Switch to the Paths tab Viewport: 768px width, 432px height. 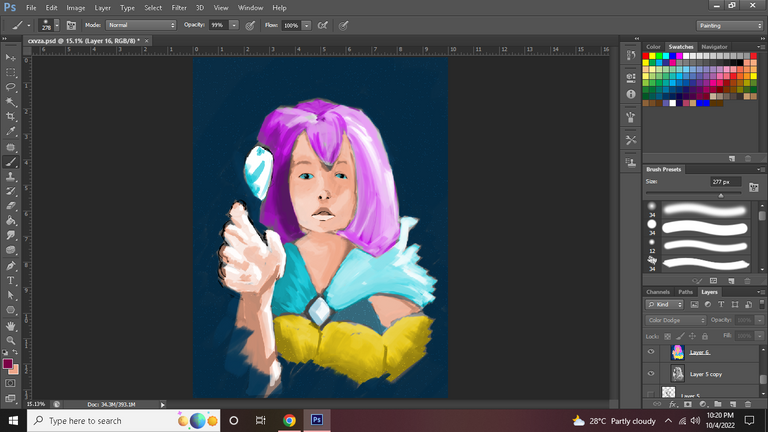[685, 292]
